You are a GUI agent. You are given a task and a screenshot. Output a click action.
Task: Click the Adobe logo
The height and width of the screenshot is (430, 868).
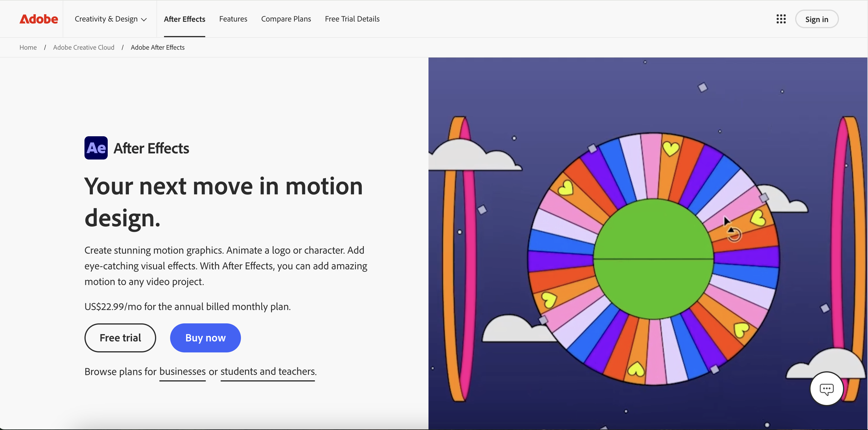coord(38,19)
